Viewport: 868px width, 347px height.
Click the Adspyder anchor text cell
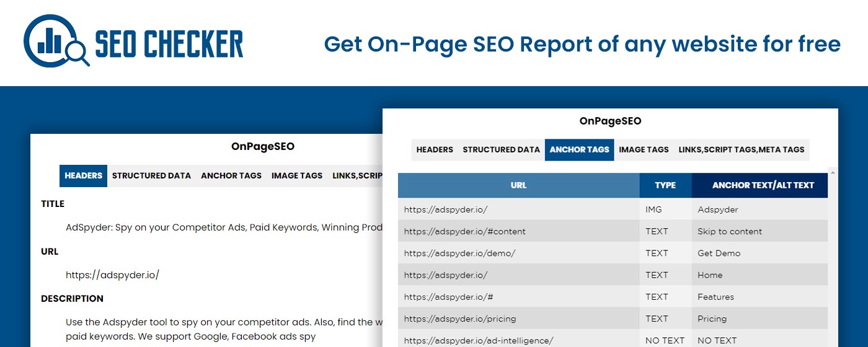pos(760,209)
